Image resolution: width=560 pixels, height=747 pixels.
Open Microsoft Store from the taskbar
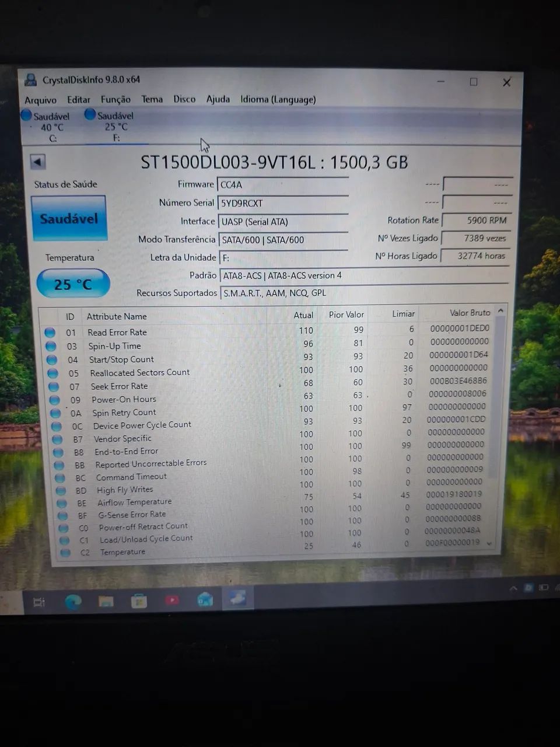pos(139,601)
